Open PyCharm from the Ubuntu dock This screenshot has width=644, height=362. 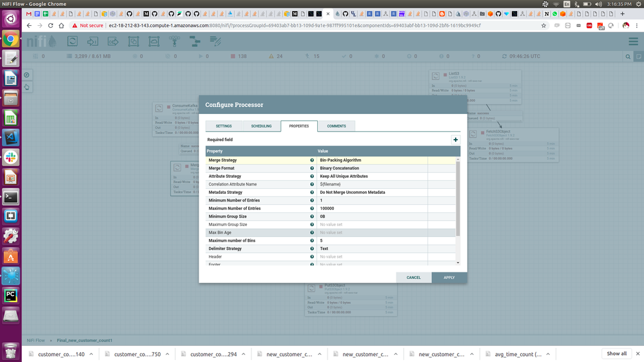tap(10, 295)
